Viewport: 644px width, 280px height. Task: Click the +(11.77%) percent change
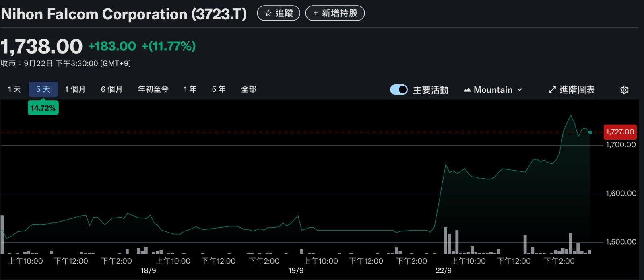(x=169, y=46)
